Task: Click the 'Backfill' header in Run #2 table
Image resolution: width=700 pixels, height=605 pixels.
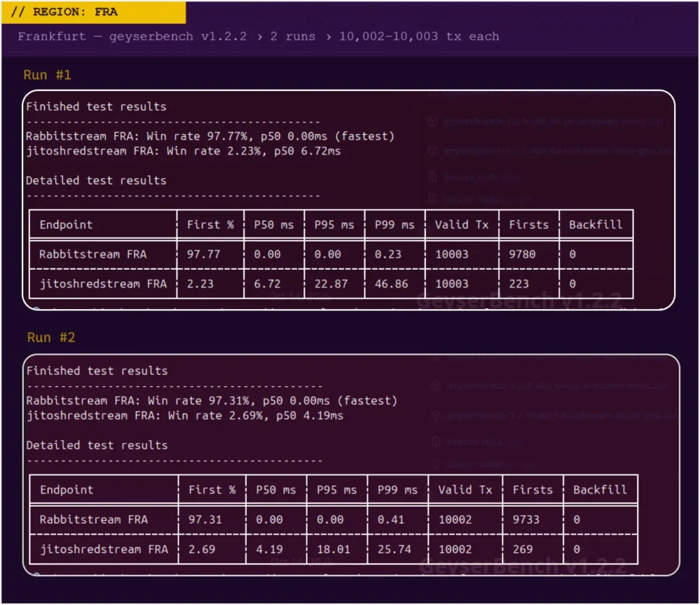Action: (600, 489)
